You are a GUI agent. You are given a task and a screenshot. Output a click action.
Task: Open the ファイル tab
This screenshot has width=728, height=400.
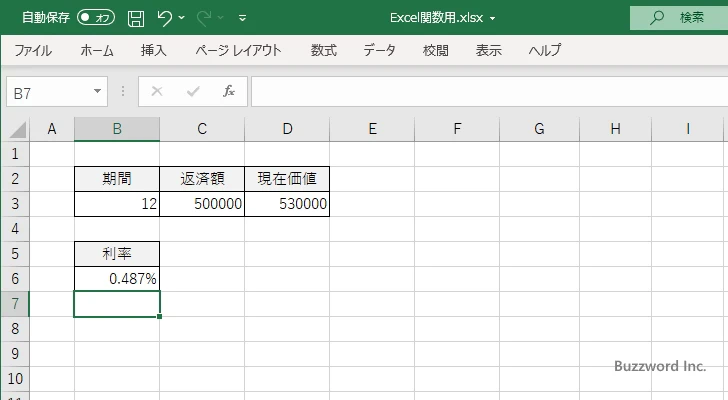(x=33, y=50)
